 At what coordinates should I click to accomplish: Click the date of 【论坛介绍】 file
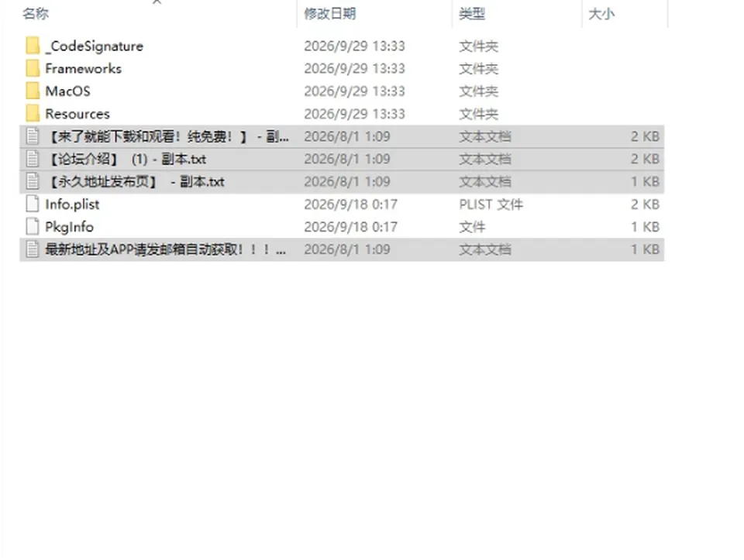click(347, 159)
